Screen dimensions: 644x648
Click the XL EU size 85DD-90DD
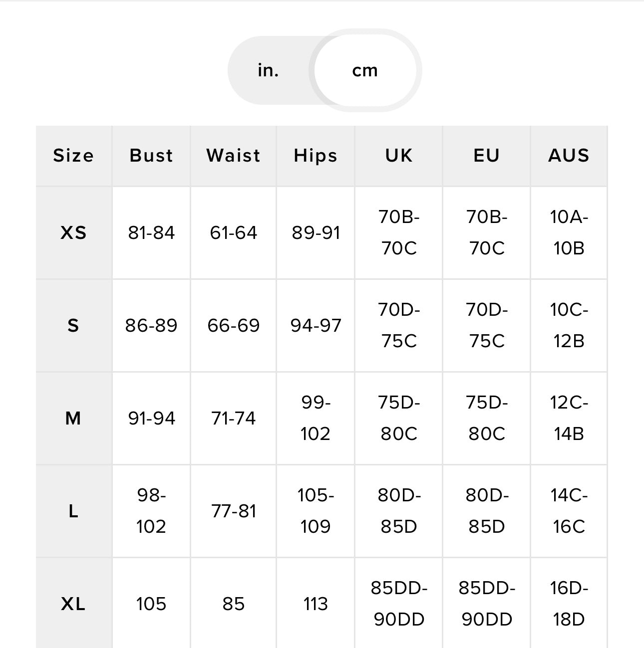coord(486,604)
